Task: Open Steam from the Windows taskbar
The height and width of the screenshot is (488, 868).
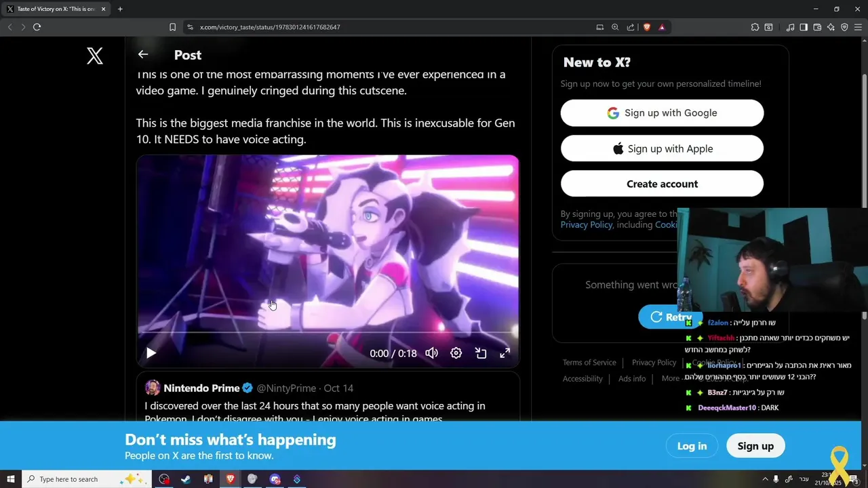Action: pyautogui.click(x=186, y=479)
